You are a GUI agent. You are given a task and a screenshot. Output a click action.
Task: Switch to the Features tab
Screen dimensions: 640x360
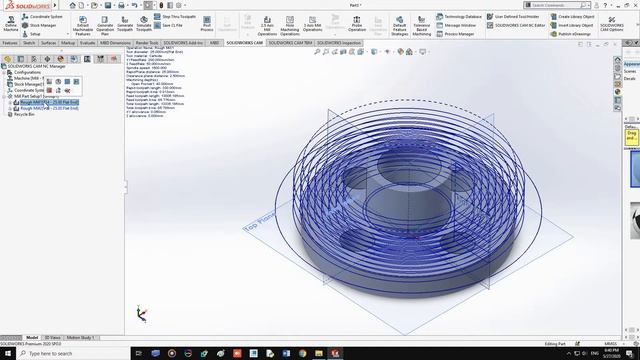10,43
